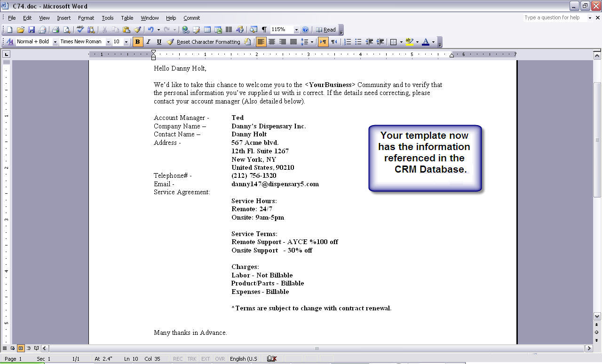Viewport: 602px width, 364px height.
Task: Open the 115% zoom dropdown
Action: tap(296, 30)
